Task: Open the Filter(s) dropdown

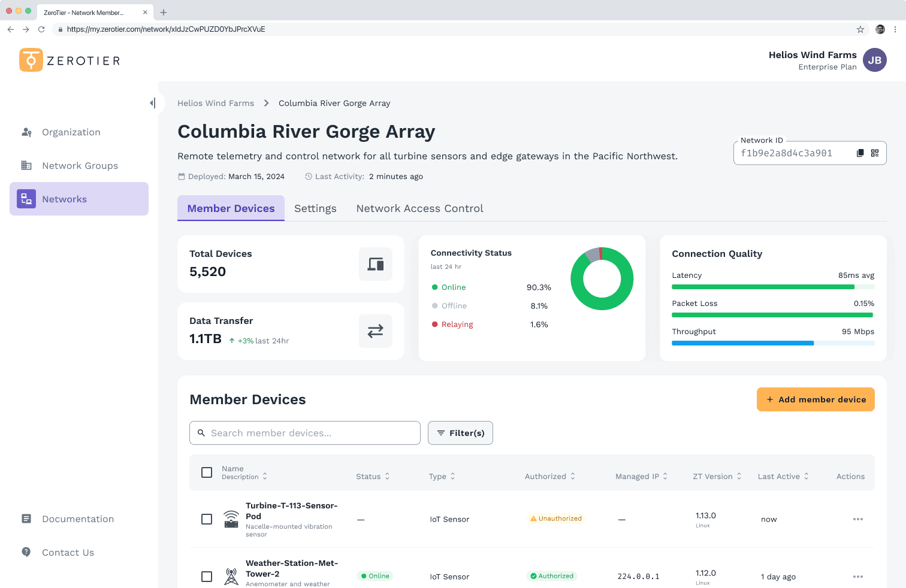Action: pyautogui.click(x=460, y=433)
